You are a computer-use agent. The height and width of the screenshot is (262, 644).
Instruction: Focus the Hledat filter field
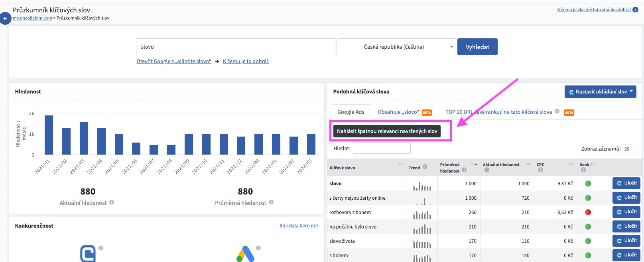[x=382, y=148]
